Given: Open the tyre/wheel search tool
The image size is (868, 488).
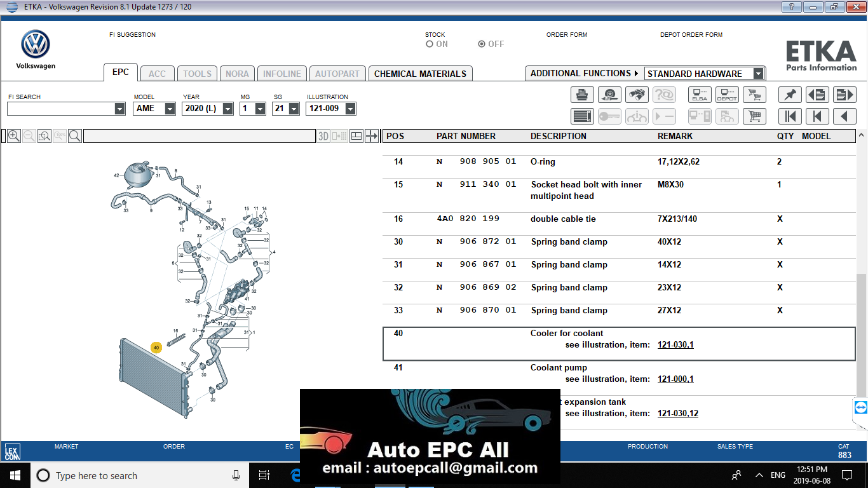Looking at the screenshot, I should pos(609,94).
